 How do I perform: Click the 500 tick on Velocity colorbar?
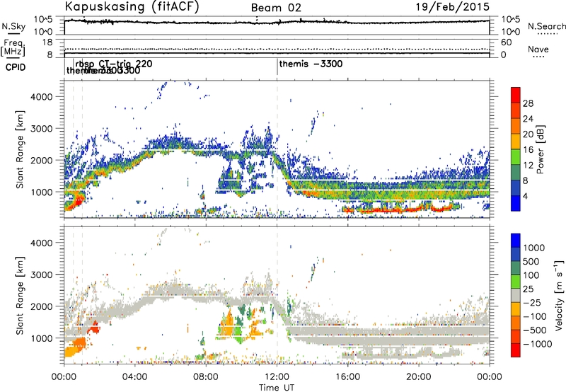pos(531,261)
